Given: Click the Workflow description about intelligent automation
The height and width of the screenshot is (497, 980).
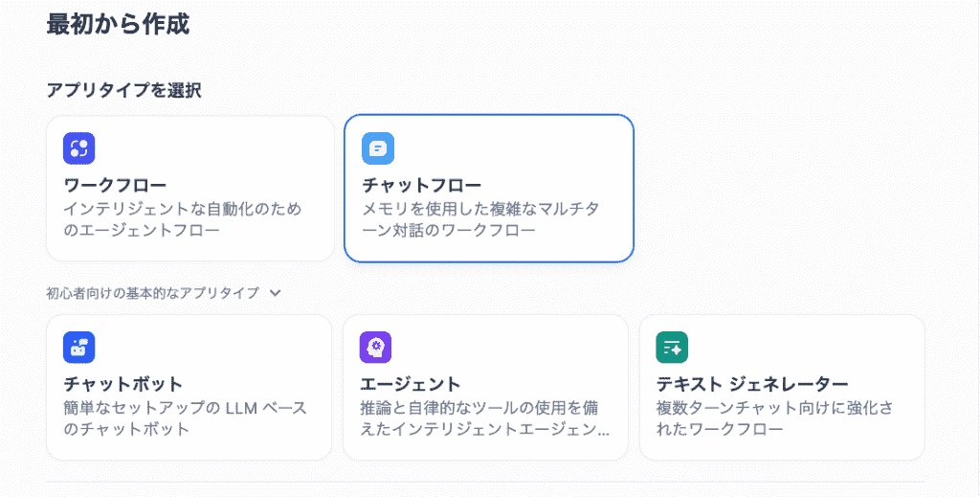Looking at the screenshot, I should click(182, 219).
